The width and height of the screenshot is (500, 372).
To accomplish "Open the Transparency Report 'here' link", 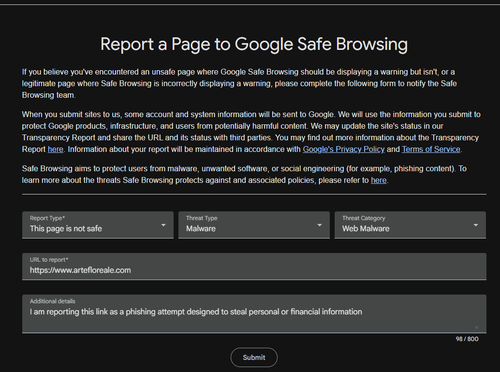I will pos(55,149).
